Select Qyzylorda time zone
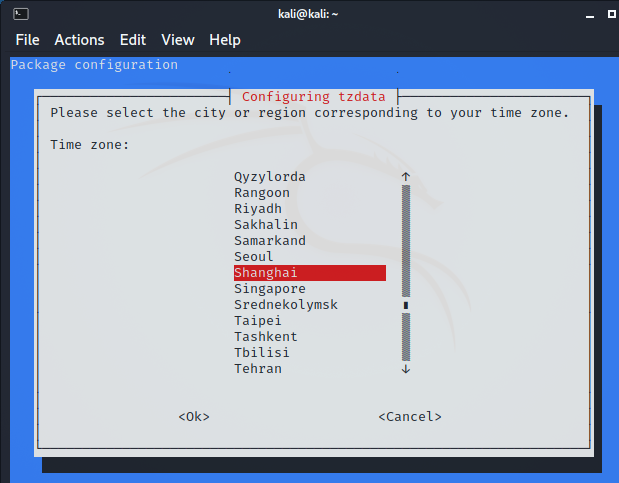The width and height of the screenshot is (619, 483). tap(310, 177)
